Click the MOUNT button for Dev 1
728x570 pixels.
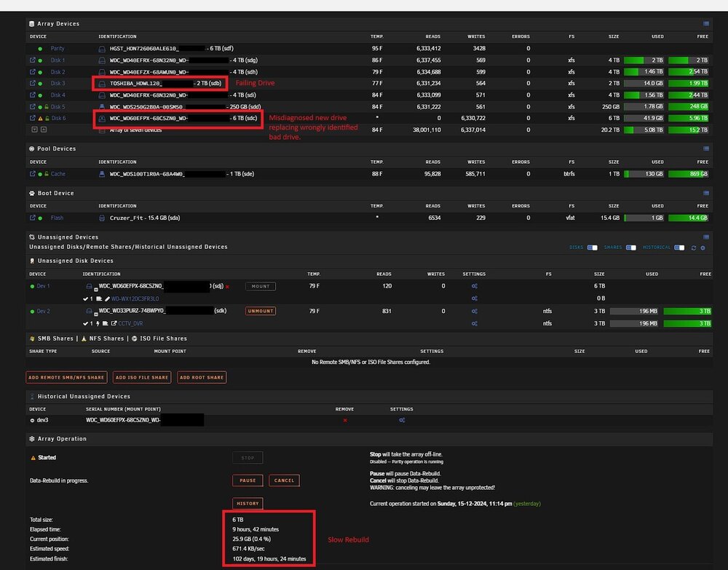pos(261,286)
